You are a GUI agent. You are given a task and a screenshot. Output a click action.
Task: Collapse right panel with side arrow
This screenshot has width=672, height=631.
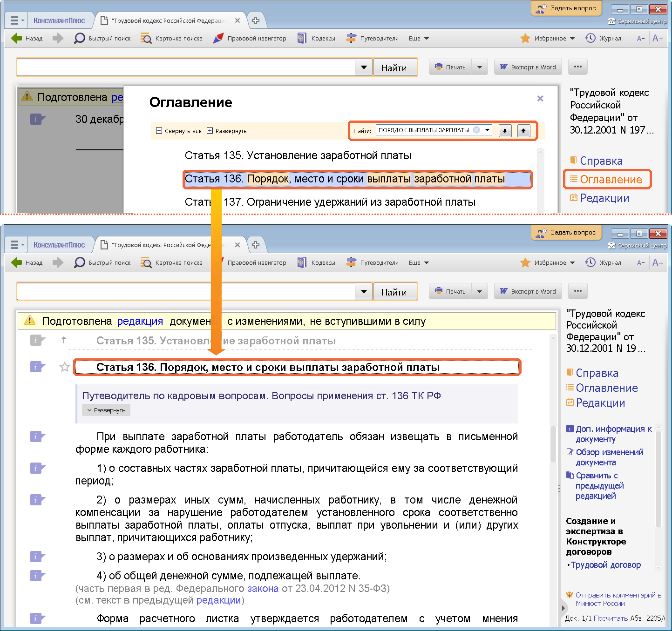point(563,608)
